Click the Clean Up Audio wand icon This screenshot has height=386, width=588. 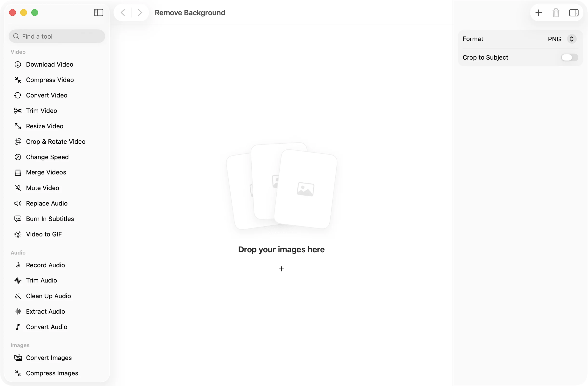18,296
